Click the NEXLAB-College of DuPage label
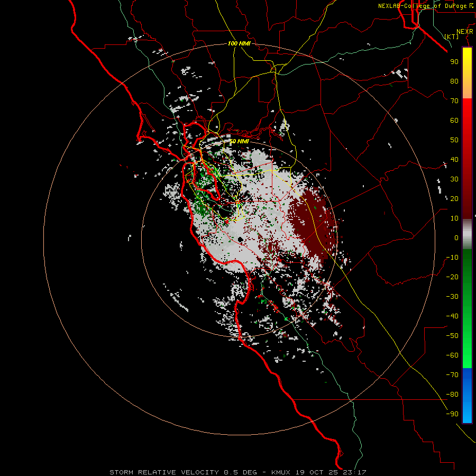Screen dimensions: 476x476 (425, 6)
